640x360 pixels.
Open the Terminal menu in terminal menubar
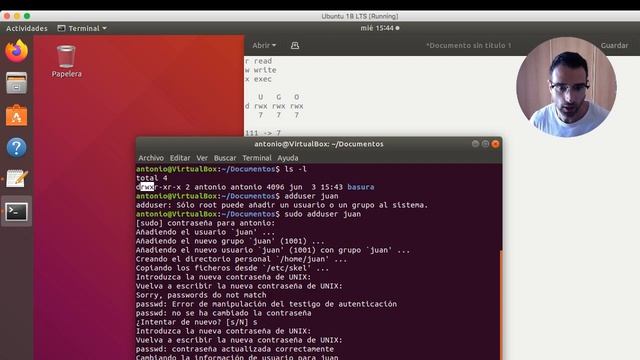click(257, 158)
